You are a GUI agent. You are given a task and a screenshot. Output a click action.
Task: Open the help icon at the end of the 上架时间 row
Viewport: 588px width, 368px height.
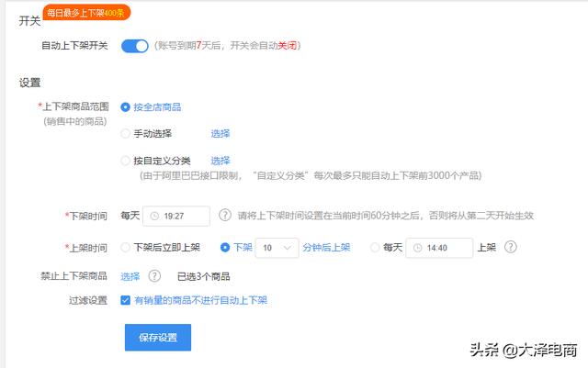(511, 247)
